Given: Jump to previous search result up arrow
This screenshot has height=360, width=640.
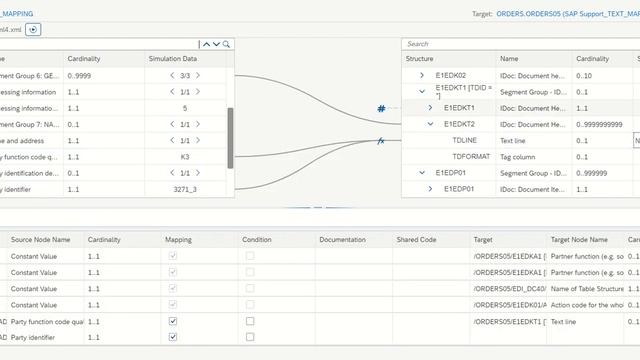Looking at the screenshot, I should click(207, 44).
